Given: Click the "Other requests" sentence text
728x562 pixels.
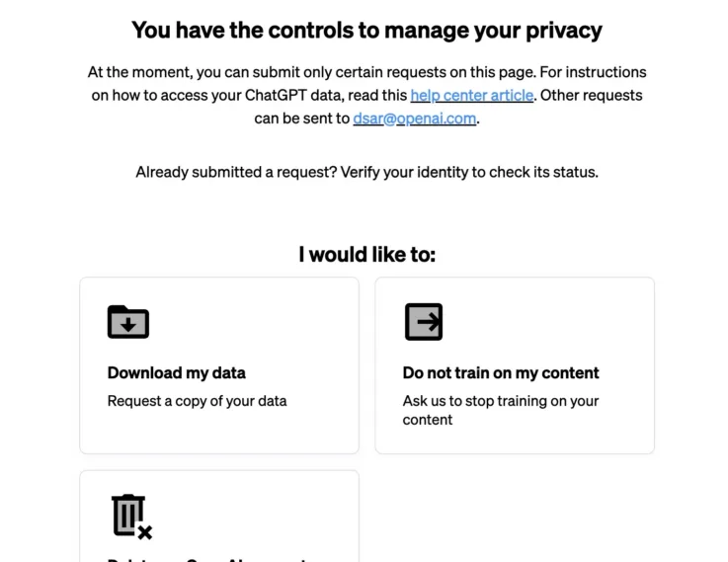Looking at the screenshot, I should click(593, 96).
